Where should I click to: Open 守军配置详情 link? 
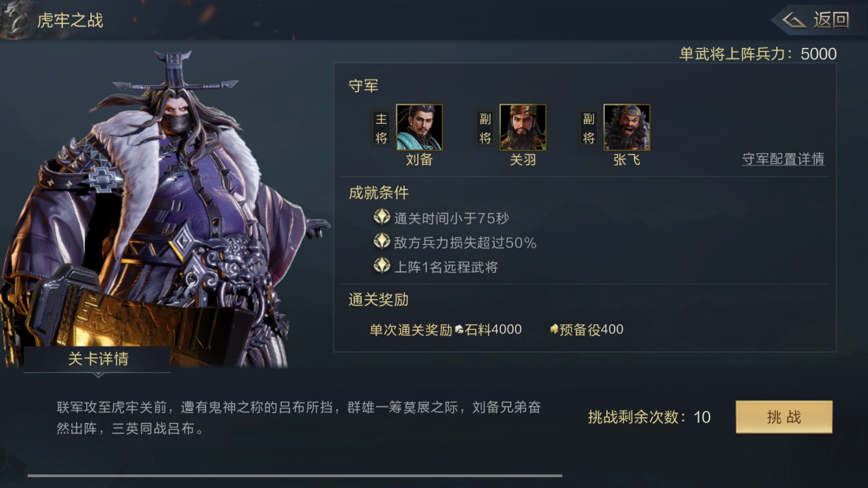tap(783, 159)
